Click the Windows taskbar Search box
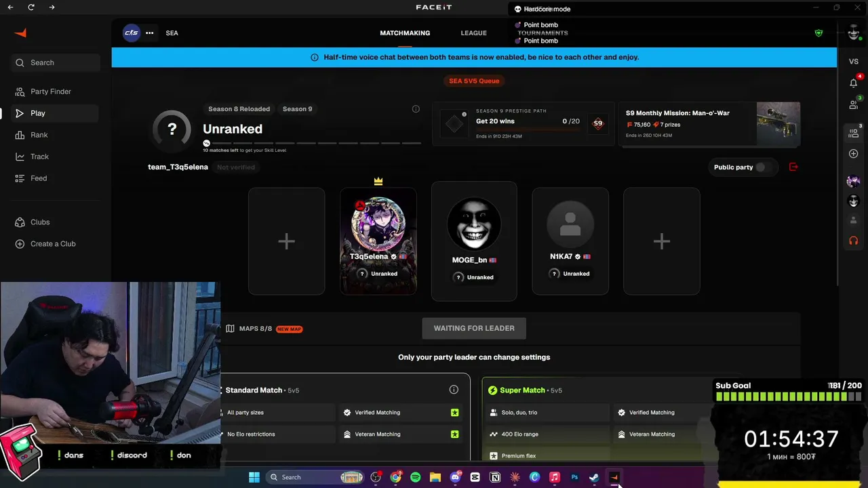The width and height of the screenshot is (868, 488). click(315, 477)
